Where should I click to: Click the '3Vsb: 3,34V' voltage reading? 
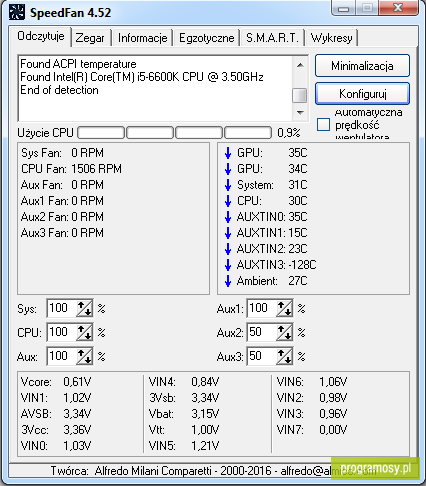pyautogui.click(x=184, y=398)
